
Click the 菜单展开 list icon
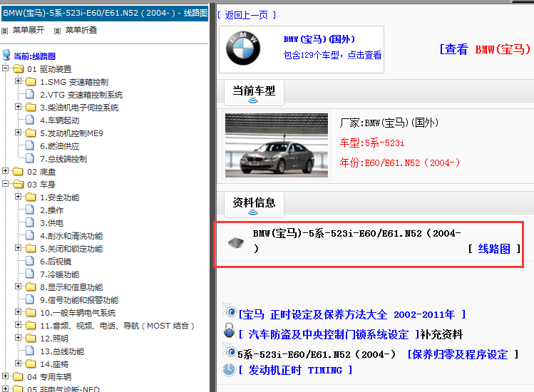pos(4,31)
